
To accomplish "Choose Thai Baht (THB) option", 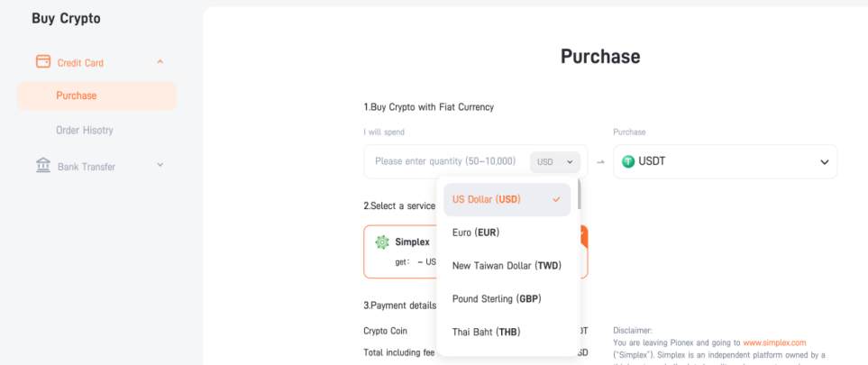I will (x=507, y=333).
